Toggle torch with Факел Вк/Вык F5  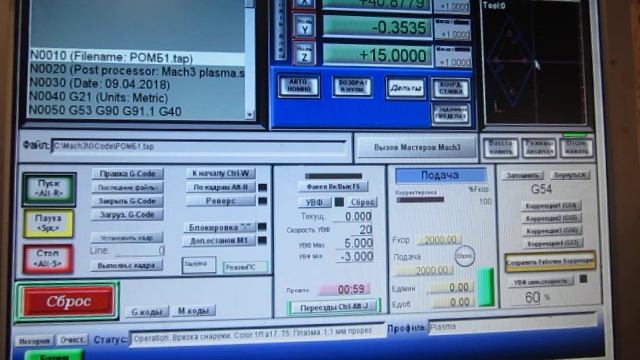[x=333, y=187]
